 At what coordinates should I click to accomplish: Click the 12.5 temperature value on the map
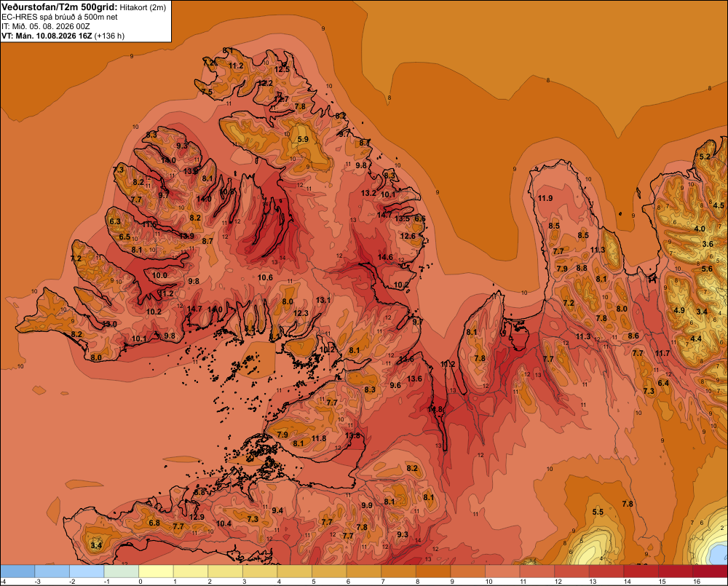[x=282, y=69]
